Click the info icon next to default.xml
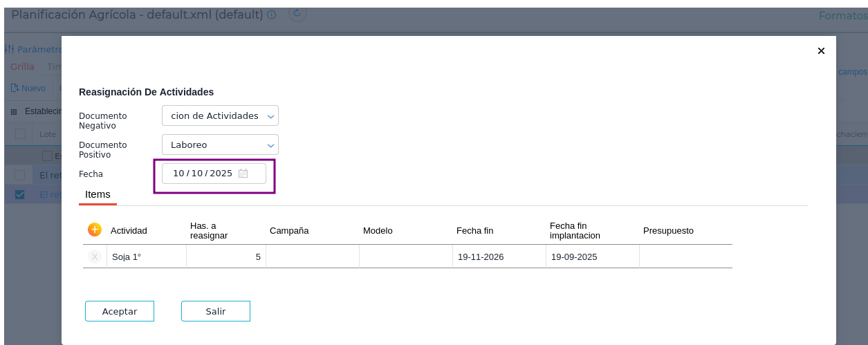This screenshot has width=868, height=345. (x=272, y=15)
